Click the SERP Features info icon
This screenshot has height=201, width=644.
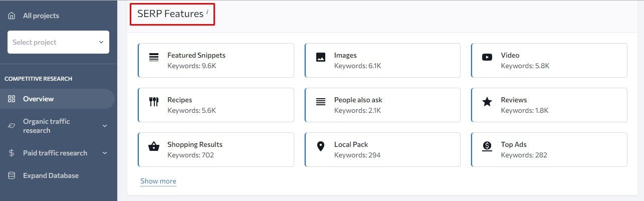tap(207, 12)
